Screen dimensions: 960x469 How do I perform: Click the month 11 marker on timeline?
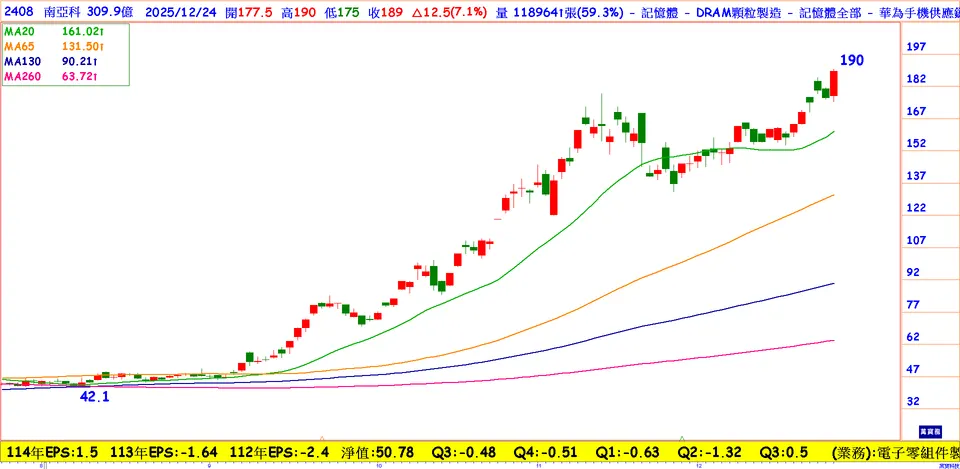coord(539,465)
